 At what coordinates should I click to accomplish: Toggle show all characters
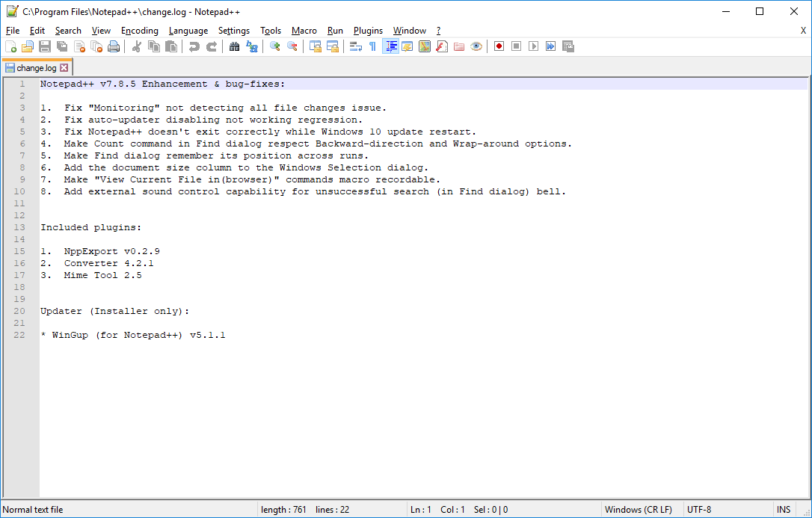[372, 46]
